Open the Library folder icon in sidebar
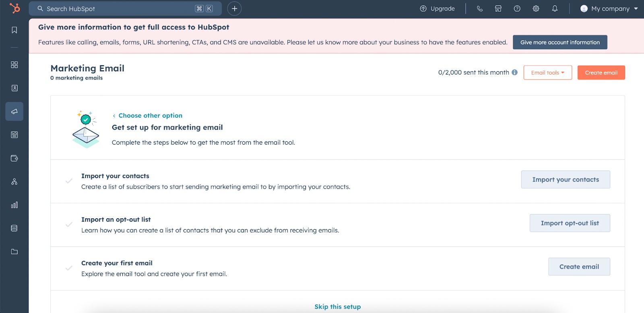644x313 pixels. coord(14,252)
